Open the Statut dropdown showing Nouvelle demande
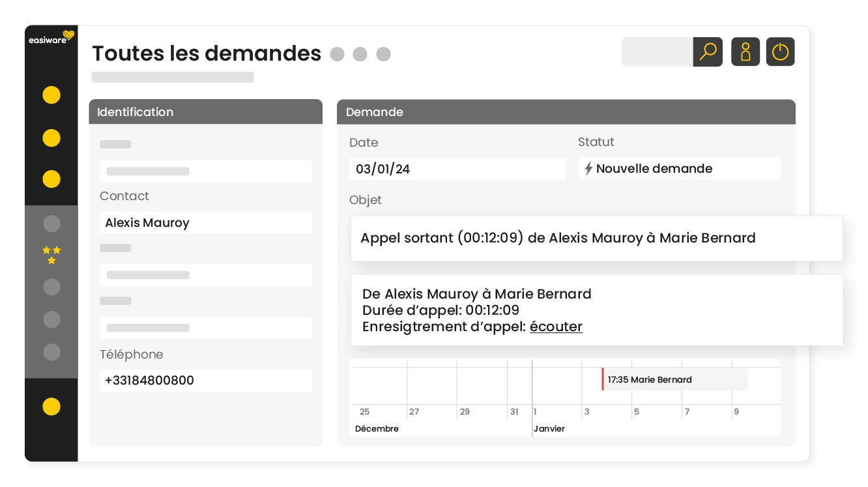This screenshot has width=868, height=487. (x=679, y=168)
